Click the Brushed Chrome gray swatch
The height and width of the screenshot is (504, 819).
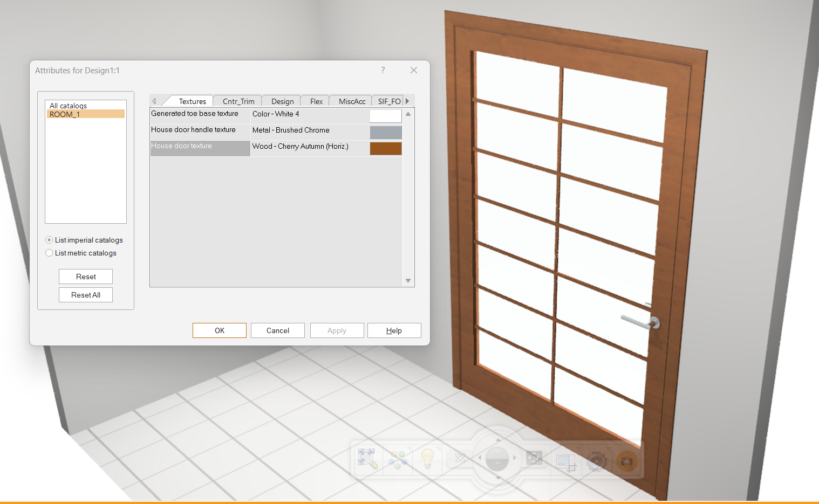386,132
